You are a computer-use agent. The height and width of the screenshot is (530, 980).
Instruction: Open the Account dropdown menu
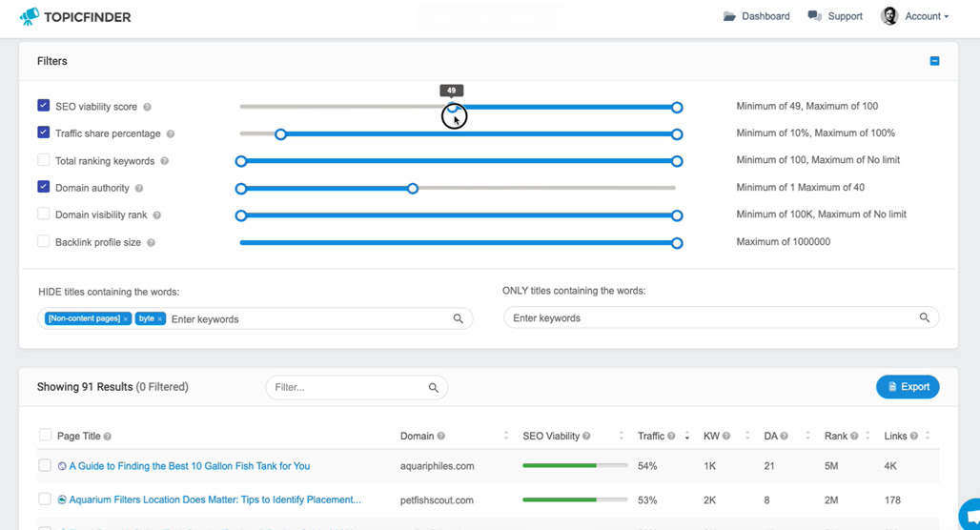click(x=914, y=16)
